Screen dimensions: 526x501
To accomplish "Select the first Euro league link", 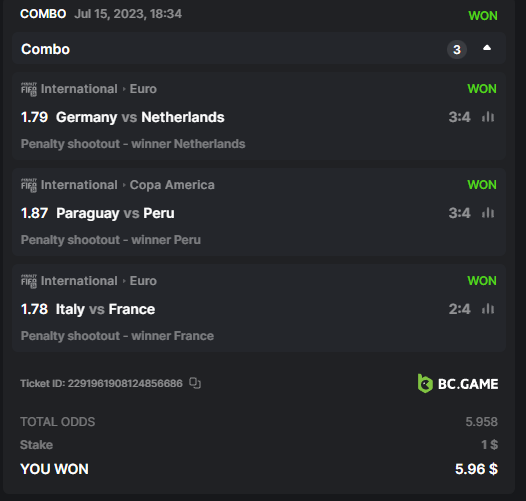I will click(x=143, y=89).
